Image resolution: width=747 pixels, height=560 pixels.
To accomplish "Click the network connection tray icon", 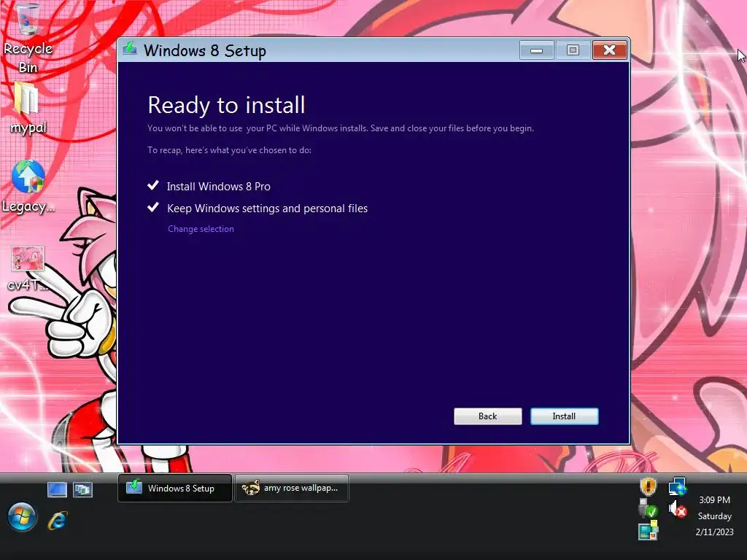I will [x=677, y=486].
